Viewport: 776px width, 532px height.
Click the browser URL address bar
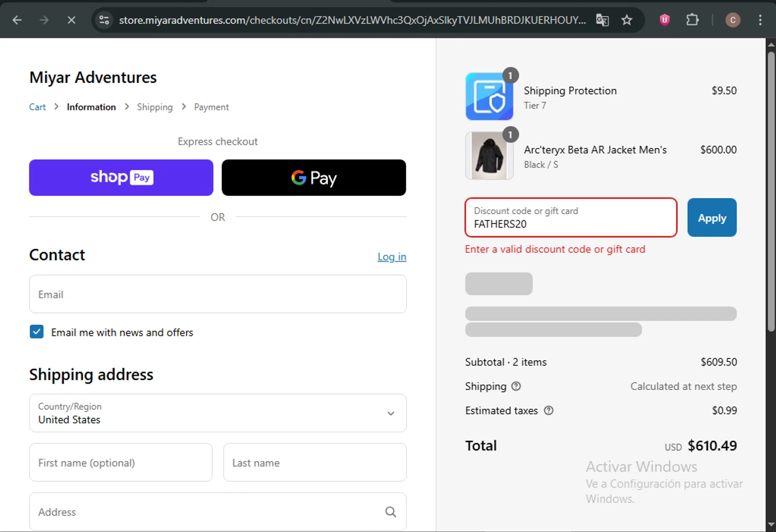coord(352,20)
